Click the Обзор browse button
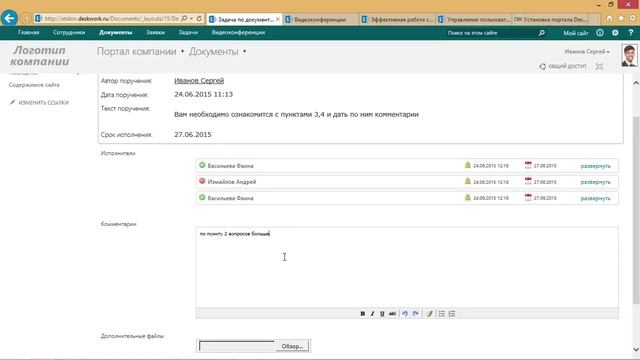Screen dimensions: 640x360 tap(292, 346)
